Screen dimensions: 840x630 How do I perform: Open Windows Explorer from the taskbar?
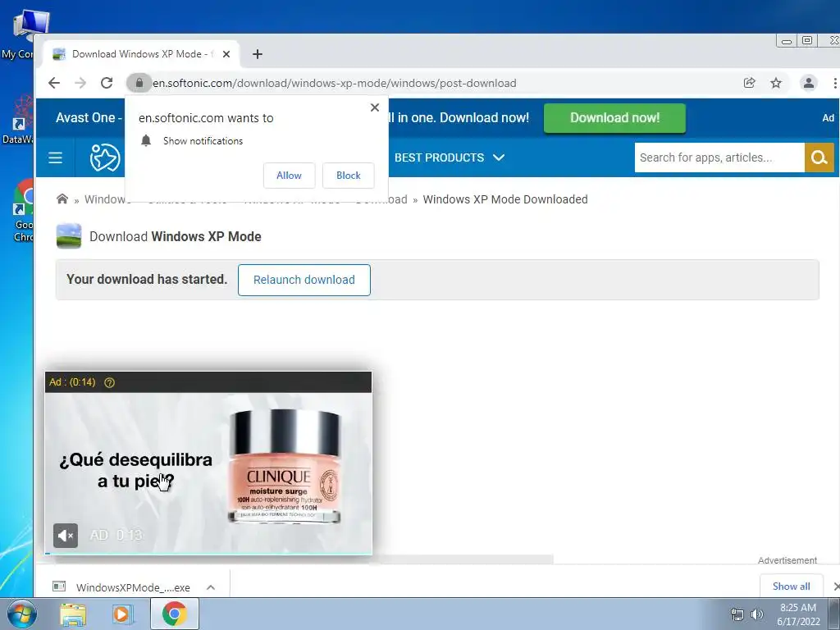point(73,614)
